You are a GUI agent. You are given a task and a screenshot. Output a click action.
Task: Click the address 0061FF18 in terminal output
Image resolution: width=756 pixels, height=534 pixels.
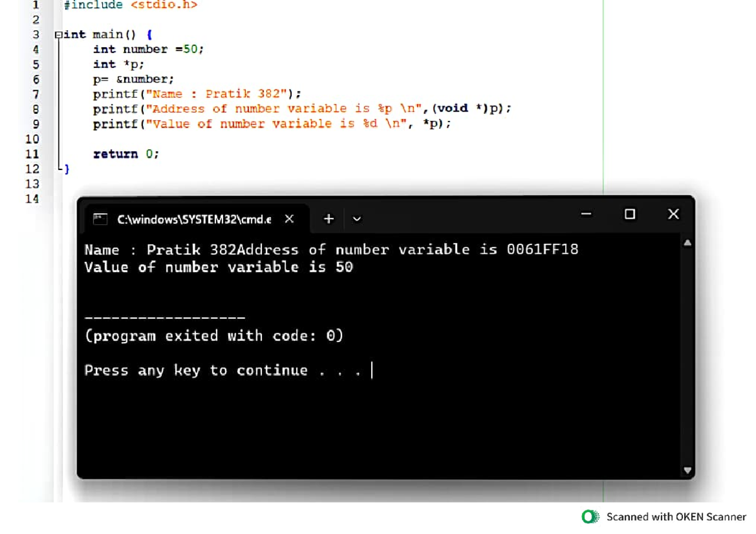click(x=542, y=249)
